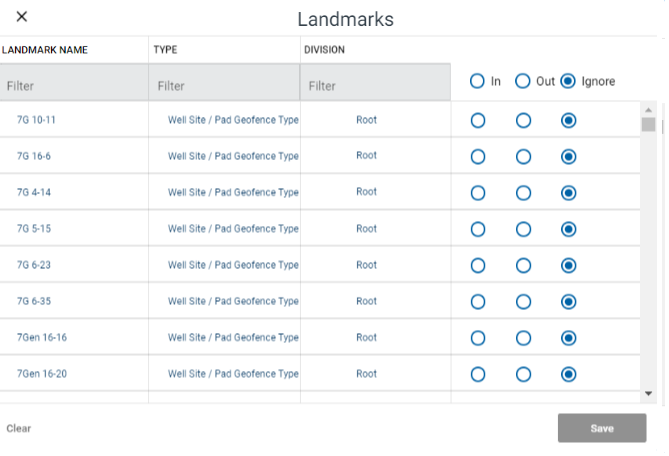Open landmark 7G 5-15

coord(34,229)
